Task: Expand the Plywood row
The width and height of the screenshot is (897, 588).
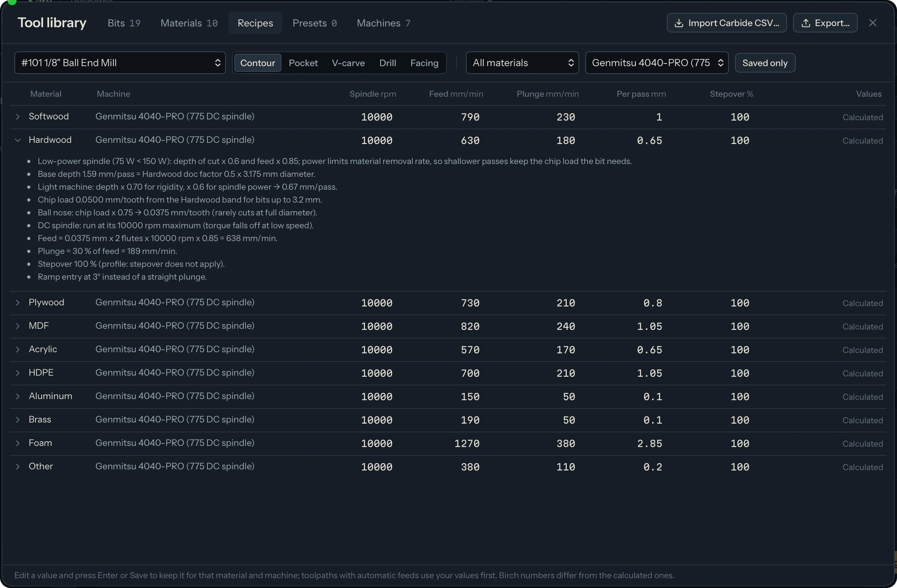Action: pos(18,303)
